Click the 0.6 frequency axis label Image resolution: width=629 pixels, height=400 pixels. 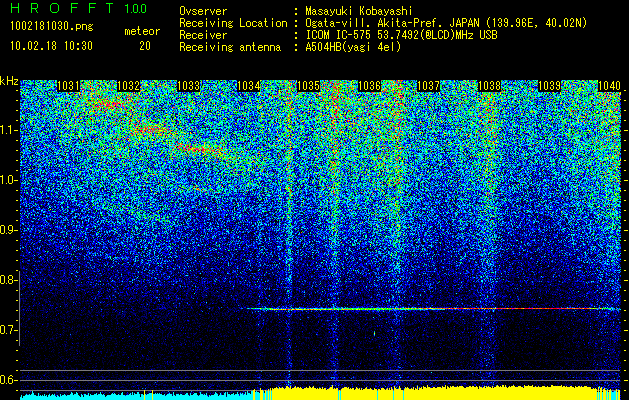click(x=7, y=380)
